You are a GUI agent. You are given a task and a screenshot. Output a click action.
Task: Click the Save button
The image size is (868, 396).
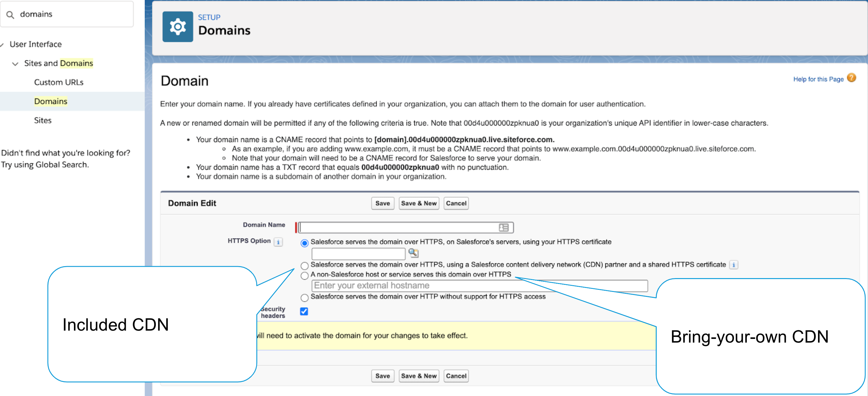tap(382, 203)
